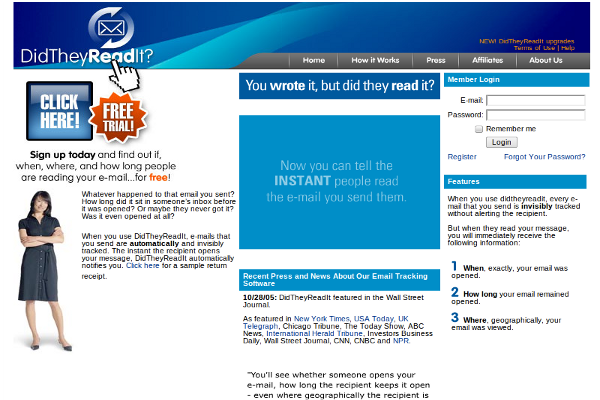Go to the Press page

click(436, 60)
